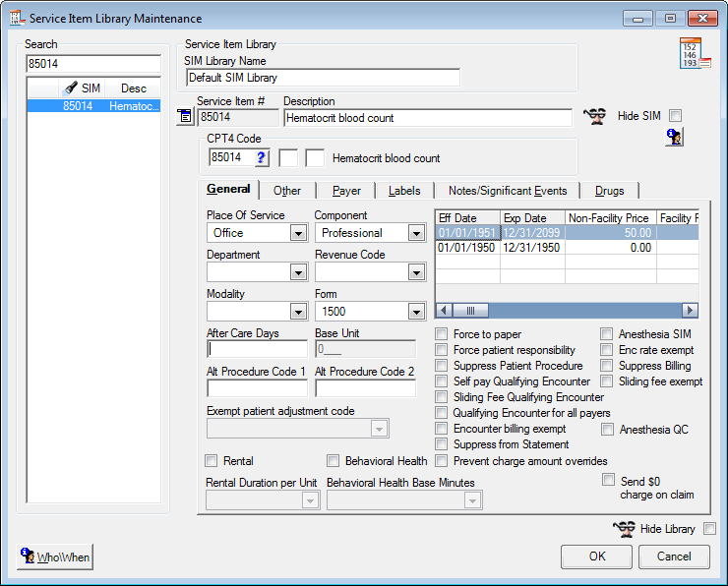Click the Alt Procedure Code 2 field
The width and height of the screenshot is (728, 586).
coord(365,388)
